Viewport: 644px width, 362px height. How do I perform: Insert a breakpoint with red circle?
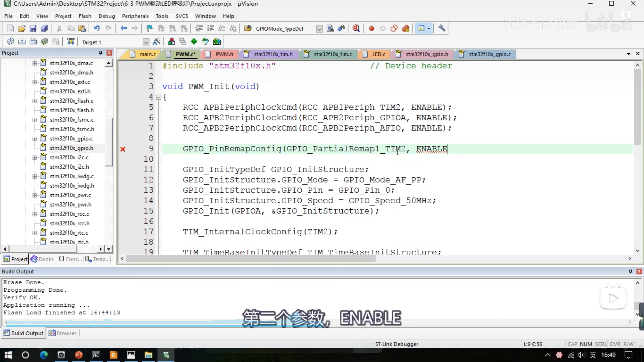[371, 28]
